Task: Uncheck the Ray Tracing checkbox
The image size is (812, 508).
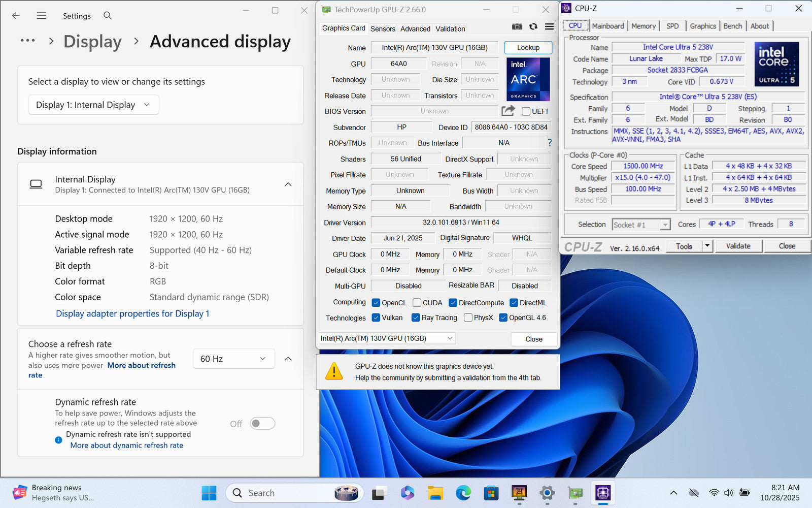Action: 416,317
